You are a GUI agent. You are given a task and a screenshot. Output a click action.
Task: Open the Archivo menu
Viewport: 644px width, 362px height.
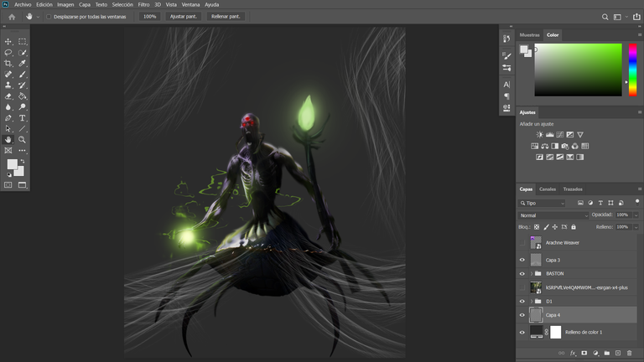23,4
